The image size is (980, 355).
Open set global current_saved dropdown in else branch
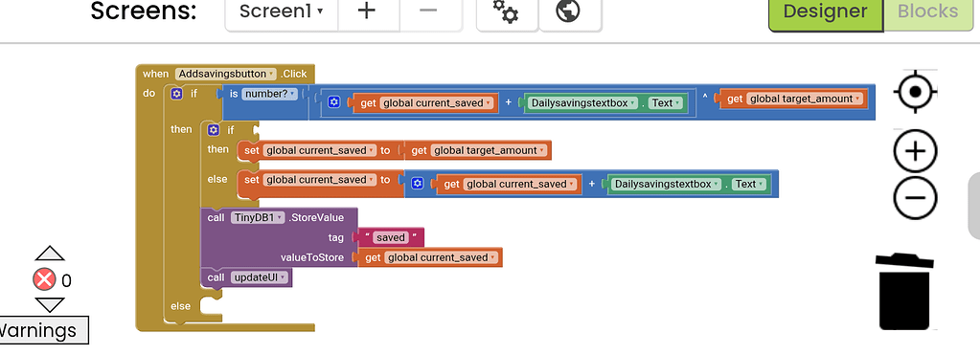[x=319, y=180]
